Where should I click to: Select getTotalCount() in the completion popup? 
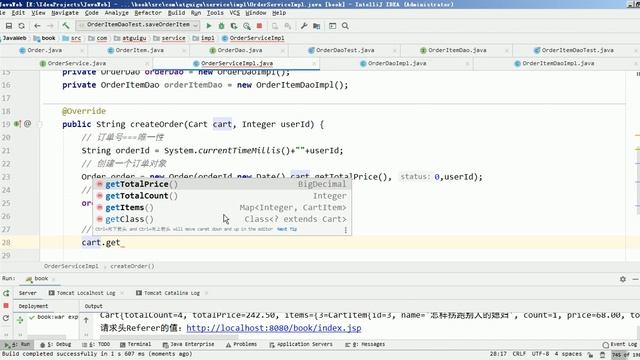(222, 196)
